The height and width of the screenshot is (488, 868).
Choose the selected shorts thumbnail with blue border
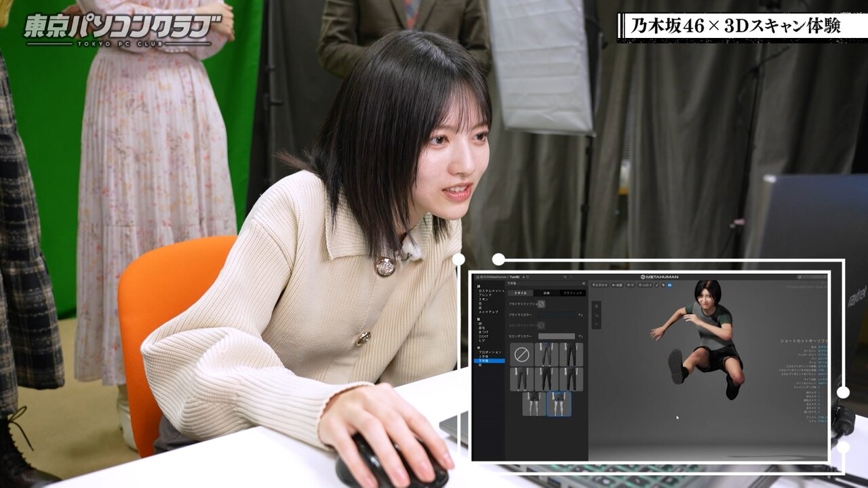coord(559,404)
